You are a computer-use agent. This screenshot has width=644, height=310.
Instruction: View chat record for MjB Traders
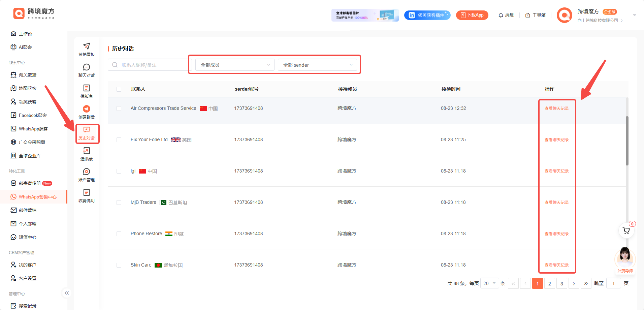tap(556, 203)
